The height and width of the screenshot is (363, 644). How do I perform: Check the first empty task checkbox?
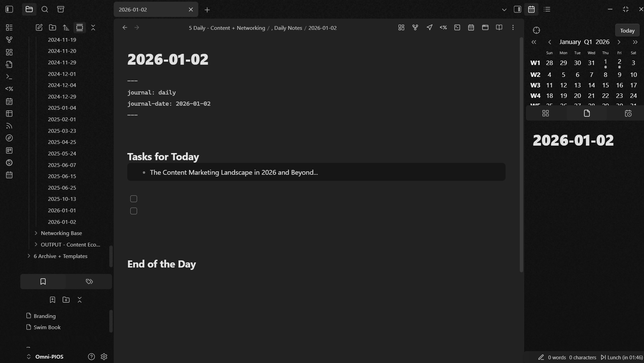click(134, 199)
